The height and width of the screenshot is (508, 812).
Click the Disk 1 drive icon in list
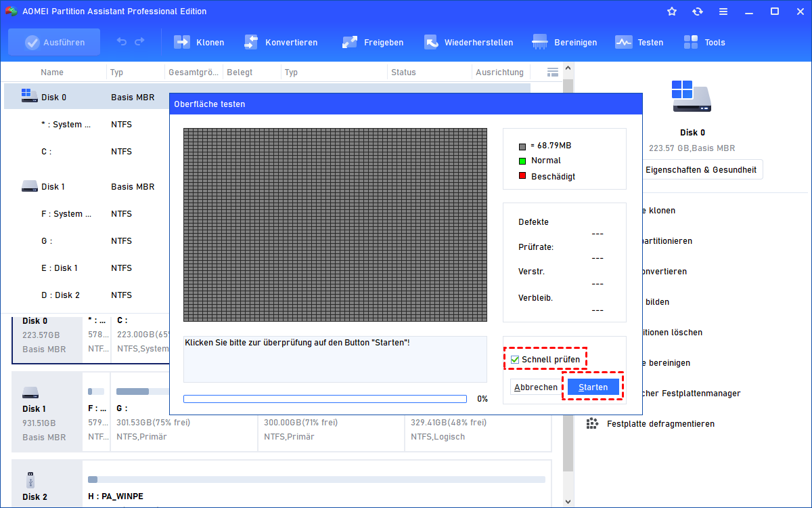[29, 186]
